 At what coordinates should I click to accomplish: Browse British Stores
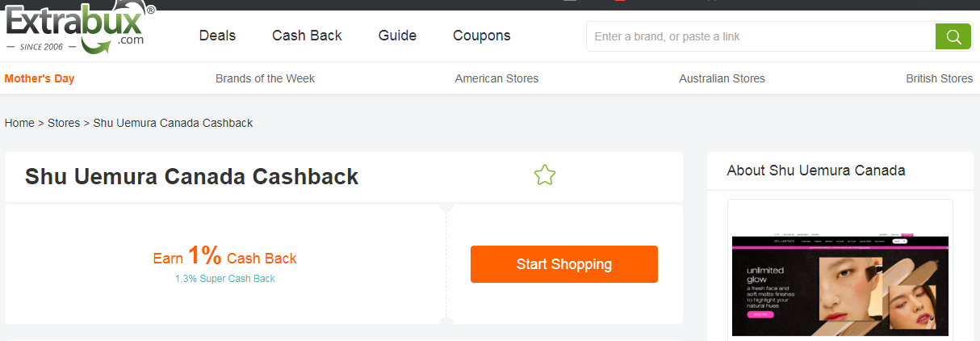[x=939, y=78]
